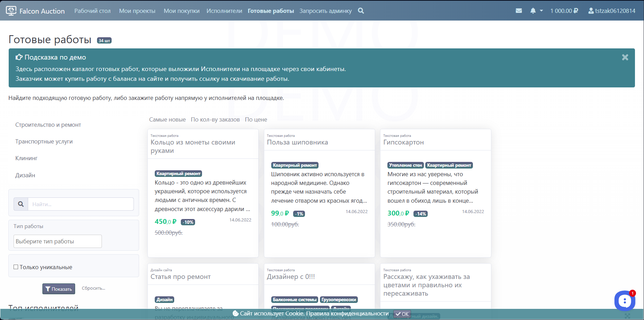The image size is (644, 320).
Task: Click the Falcon Auction logo icon
Action: coord(11,10)
